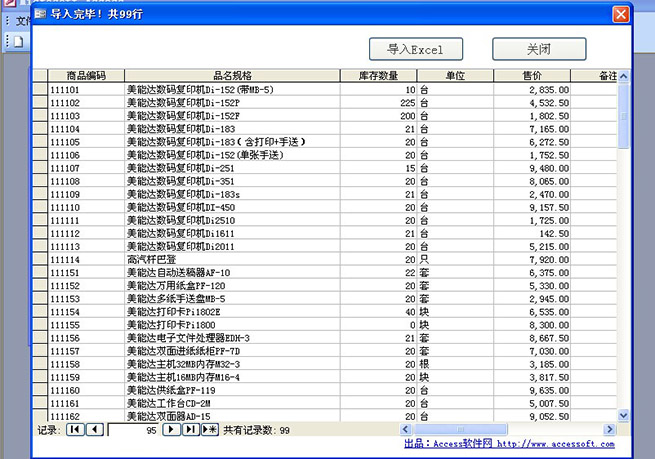Click 美能达供纸盒PF-119 cell
The width and height of the screenshot is (655, 459).
tap(232, 391)
